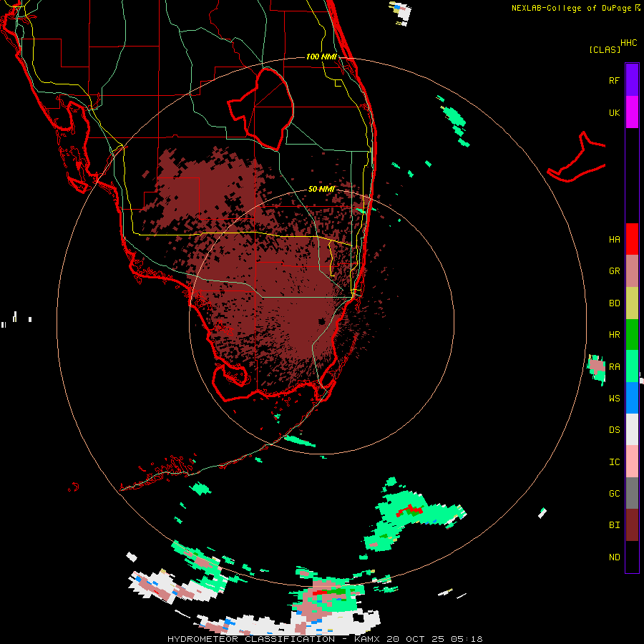Click the GR legend color swatch

point(632,270)
